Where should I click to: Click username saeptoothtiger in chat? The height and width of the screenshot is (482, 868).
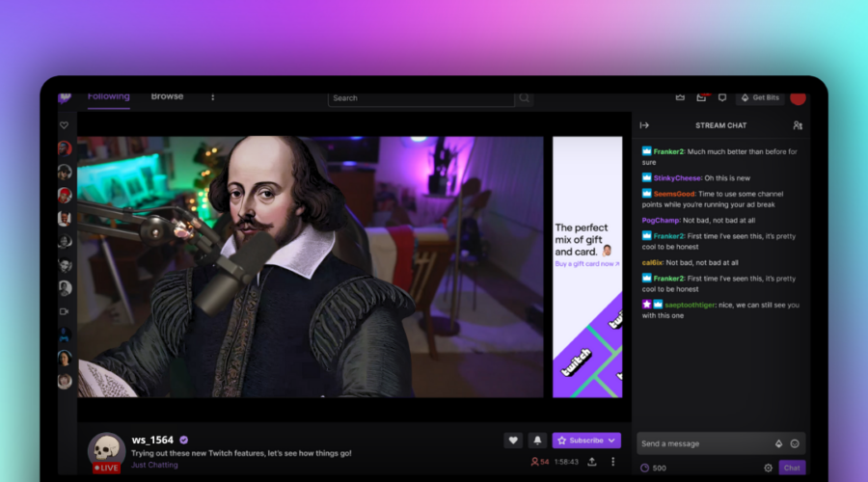690,305
